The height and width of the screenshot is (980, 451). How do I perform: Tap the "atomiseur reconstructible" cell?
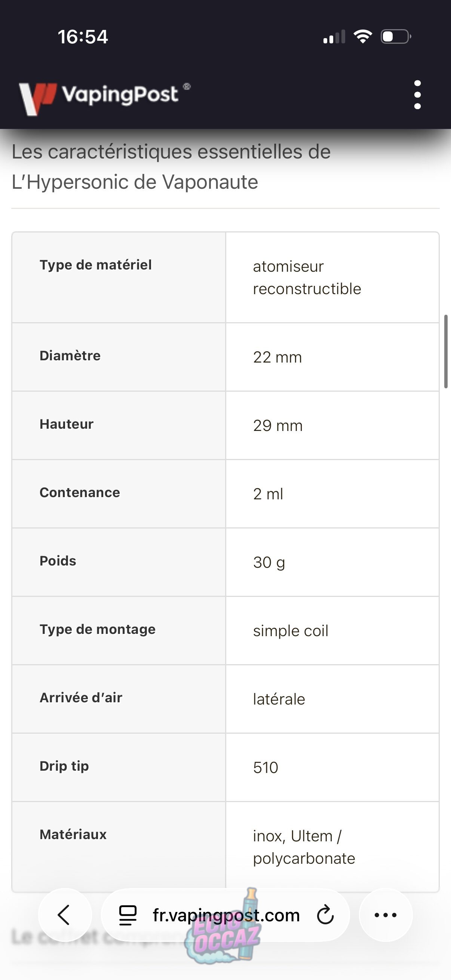307,277
